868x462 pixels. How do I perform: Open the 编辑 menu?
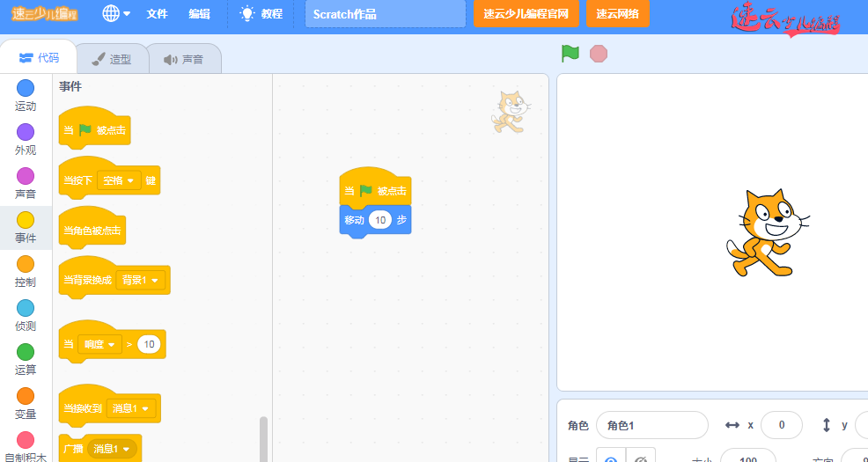click(x=199, y=14)
